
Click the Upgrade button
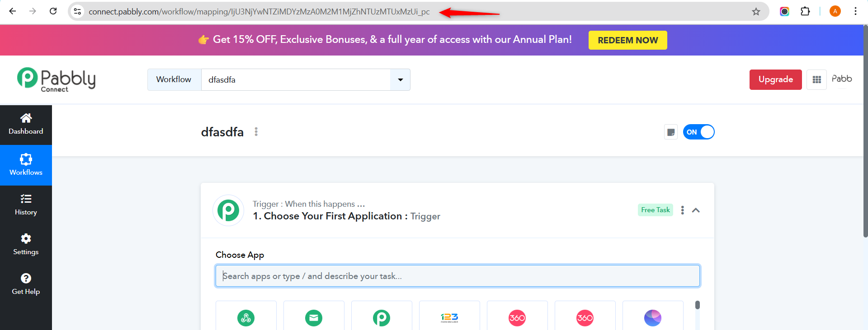click(775, 79)
